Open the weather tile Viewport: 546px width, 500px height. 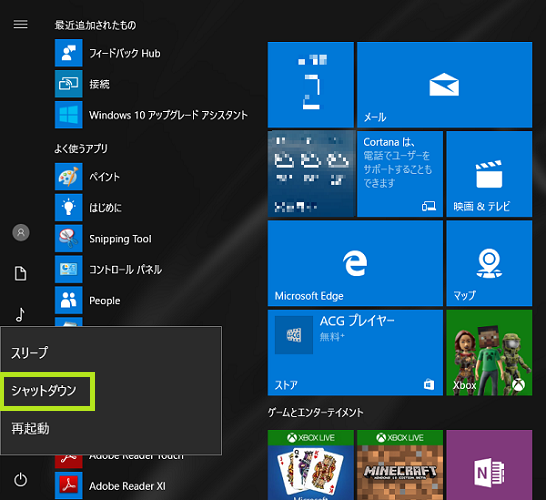coord(311,174)
